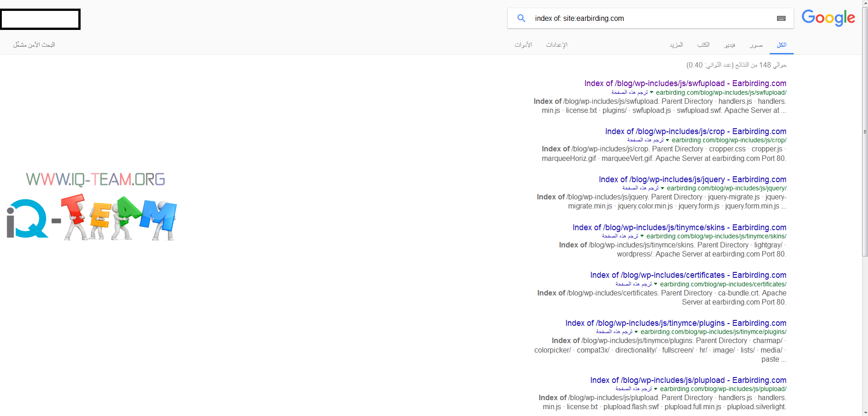868x416 pixels.
Task: Expand the dropdown arrow beside the jquery URL
Action: tap(662, 188)
